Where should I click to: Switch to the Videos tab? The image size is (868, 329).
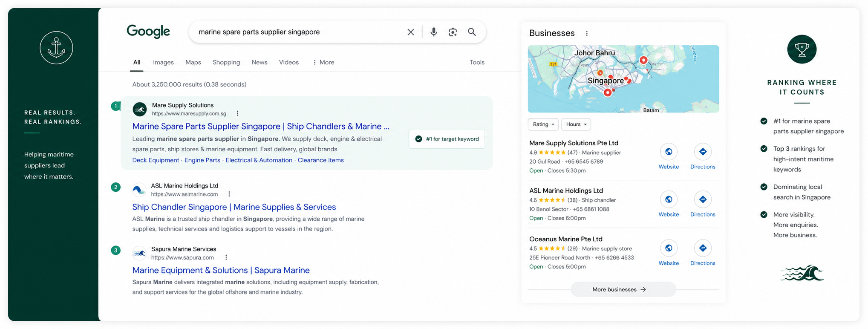(x=289, y=62)
